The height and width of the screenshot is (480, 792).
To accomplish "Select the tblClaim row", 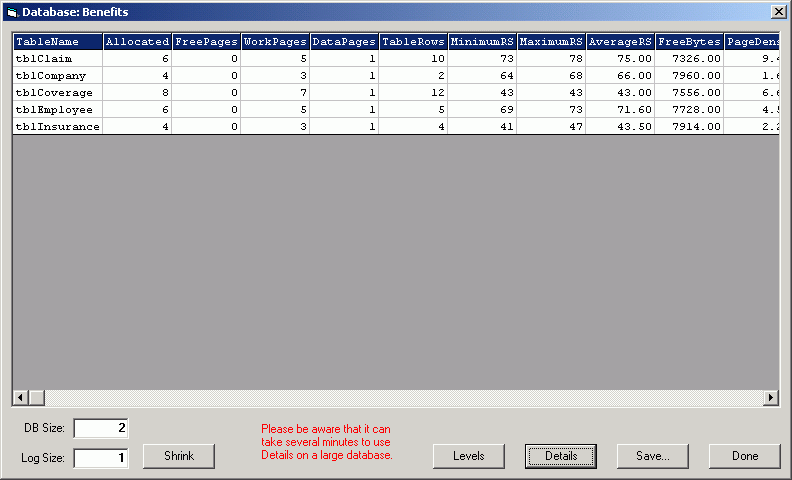I will click(58, 59).
